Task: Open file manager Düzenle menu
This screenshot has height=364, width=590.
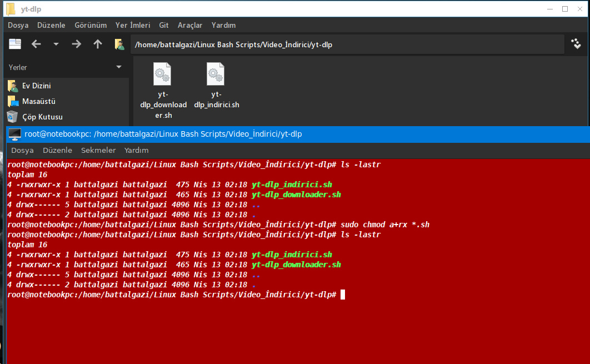Action: pyautogui.click(x=51, y=25)
